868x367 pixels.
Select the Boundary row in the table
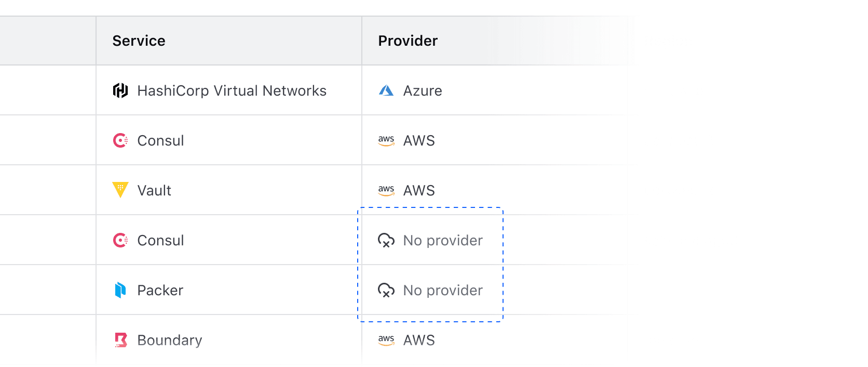click(x=228, y=339)
